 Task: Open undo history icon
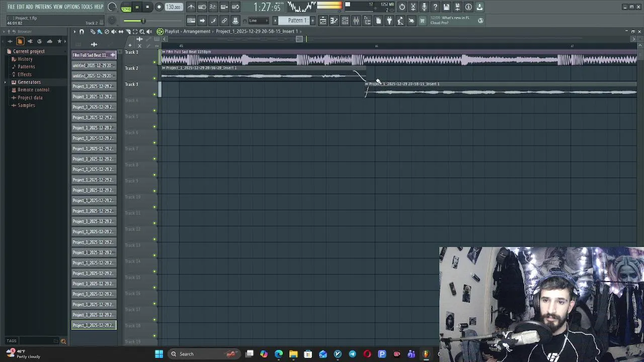(x=402, y=7)
